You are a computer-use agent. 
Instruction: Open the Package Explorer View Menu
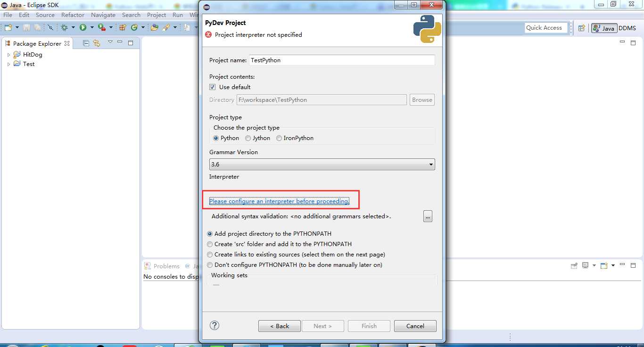[x=110, y=42]
